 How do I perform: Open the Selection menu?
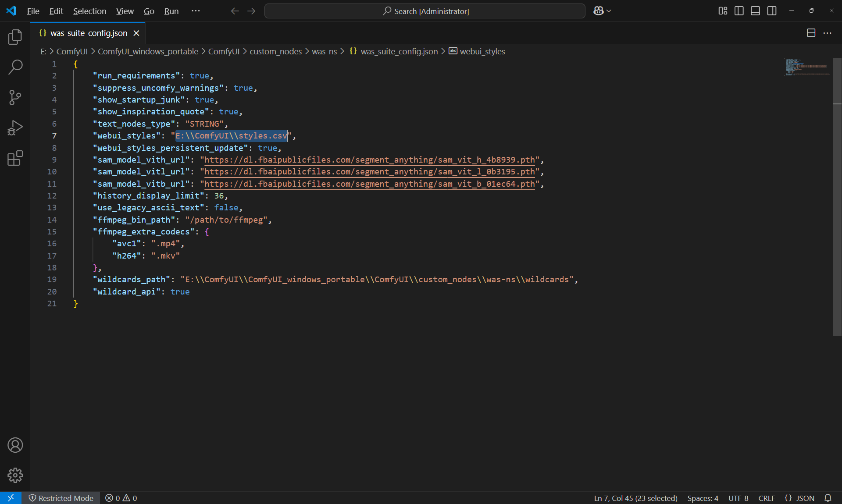click(x=89, y=11)
